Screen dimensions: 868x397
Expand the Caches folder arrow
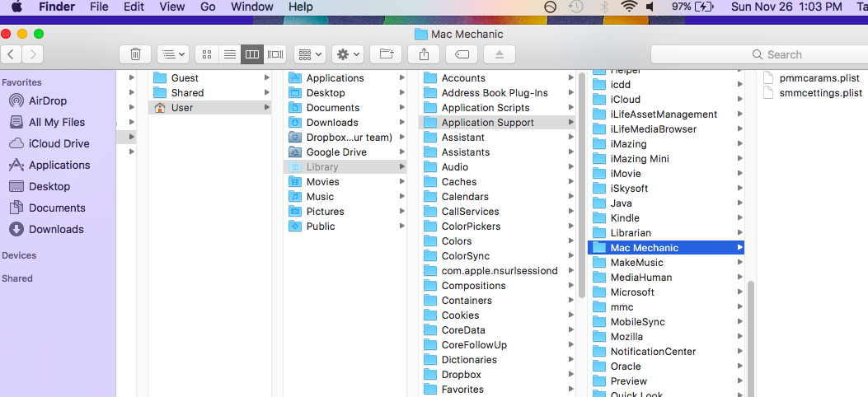(x=570, y=182)
